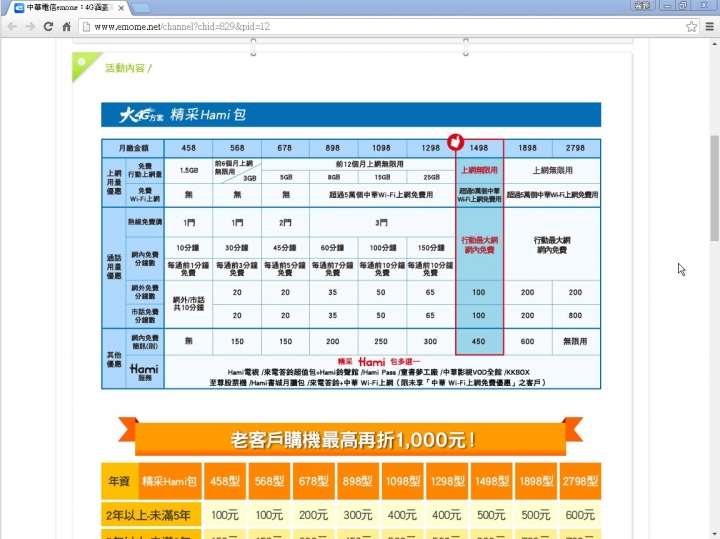
Task: Click the 1.5GB data cell
Action: (189, 171)
